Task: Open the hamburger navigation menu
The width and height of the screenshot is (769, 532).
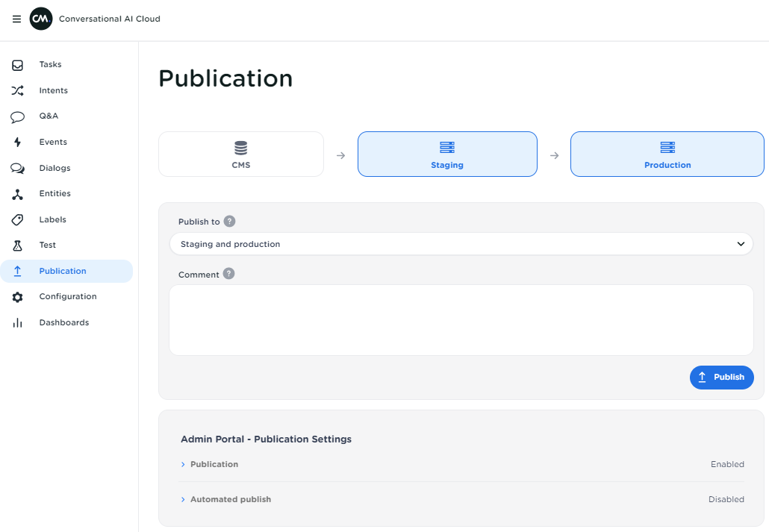Action: (x=16, y=19)
